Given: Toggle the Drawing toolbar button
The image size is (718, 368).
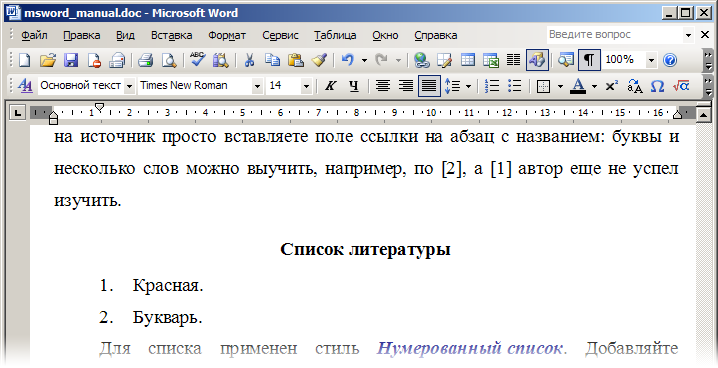Looking at the screenshot, I should click(537, 60).
